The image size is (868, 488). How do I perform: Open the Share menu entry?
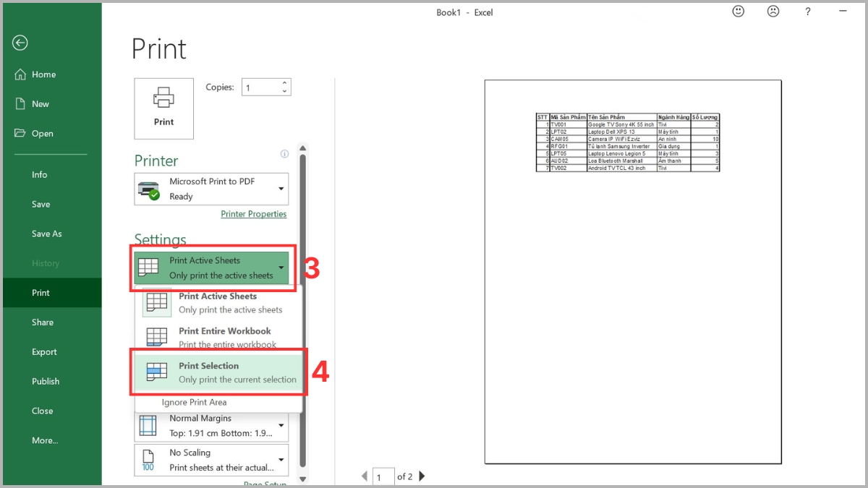coord(43,322)
